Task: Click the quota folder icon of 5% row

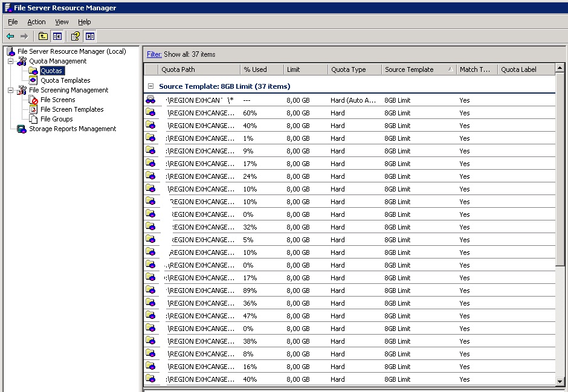Action: [150, 239]
